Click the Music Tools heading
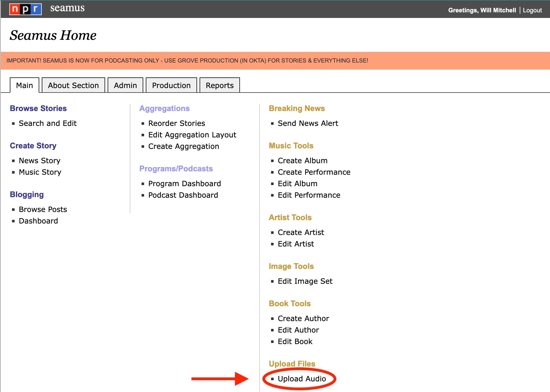The width and height of the screenshot is (550, 392). coord(291,146)
